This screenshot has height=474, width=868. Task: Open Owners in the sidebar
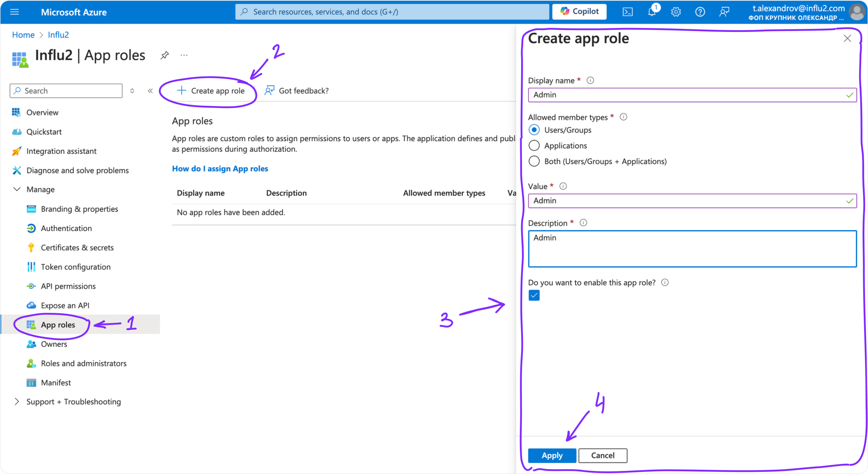tap(54, 344)
